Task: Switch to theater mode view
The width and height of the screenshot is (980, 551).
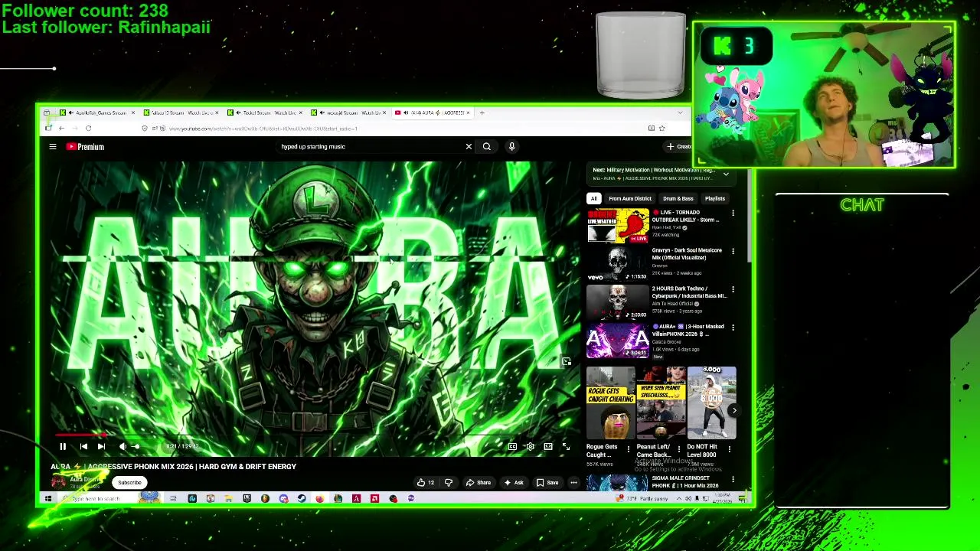Action: click(x=548, y=447)
